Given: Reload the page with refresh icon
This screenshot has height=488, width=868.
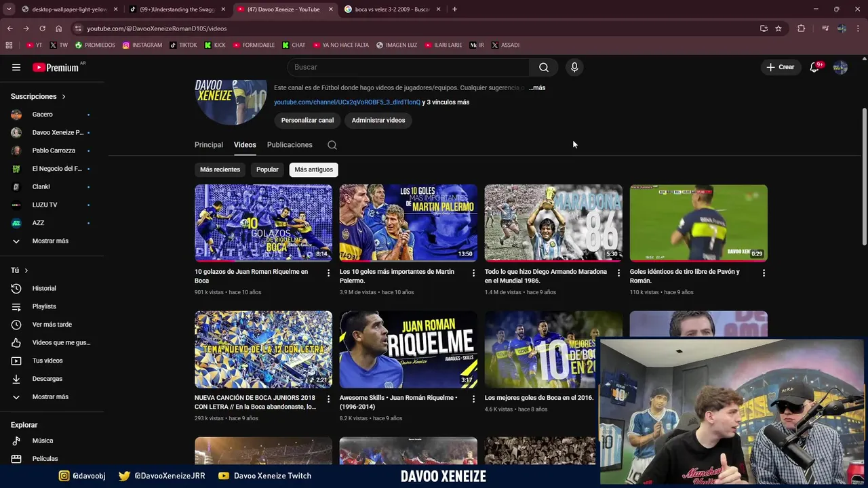Looking at the screenshot, I should point(42,28).
